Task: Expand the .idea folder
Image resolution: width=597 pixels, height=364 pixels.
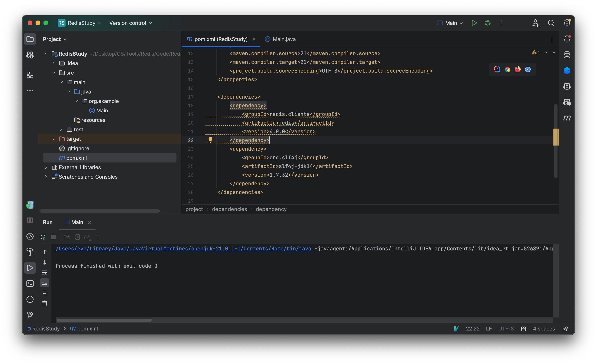Action: pyautogui.click(x=54, y=63)
